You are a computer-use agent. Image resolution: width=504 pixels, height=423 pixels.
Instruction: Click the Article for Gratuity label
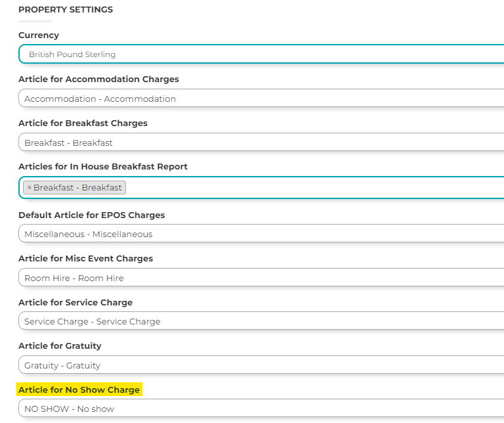pos(60,345)
